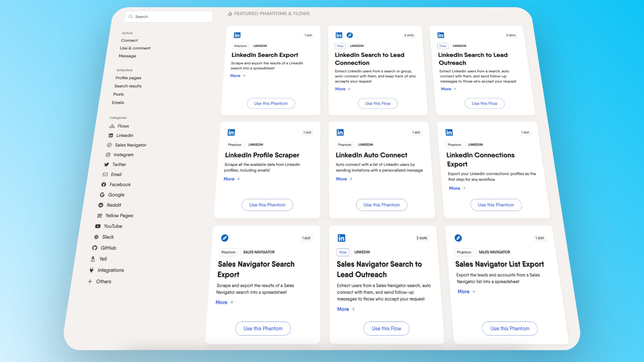The height and width of the screenshot is (362, 644).
Task: Click Use this Phantom for LinkedIn Connections Export
Action: tap(496, 205)
